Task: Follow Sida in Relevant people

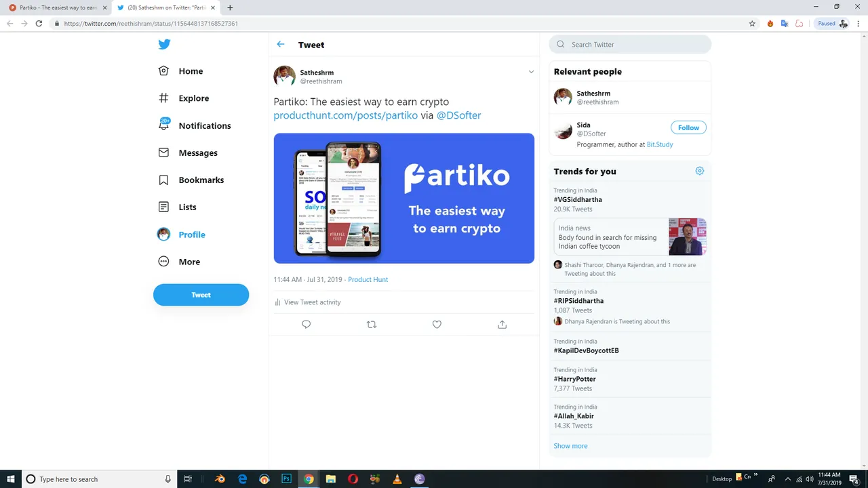Action: point(688,127)
